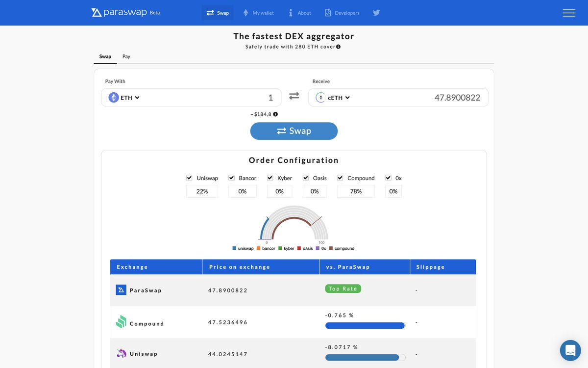Click the -0.765 % value
The height and width of the screenshot is (368, 588).
(x=339, y=315)
